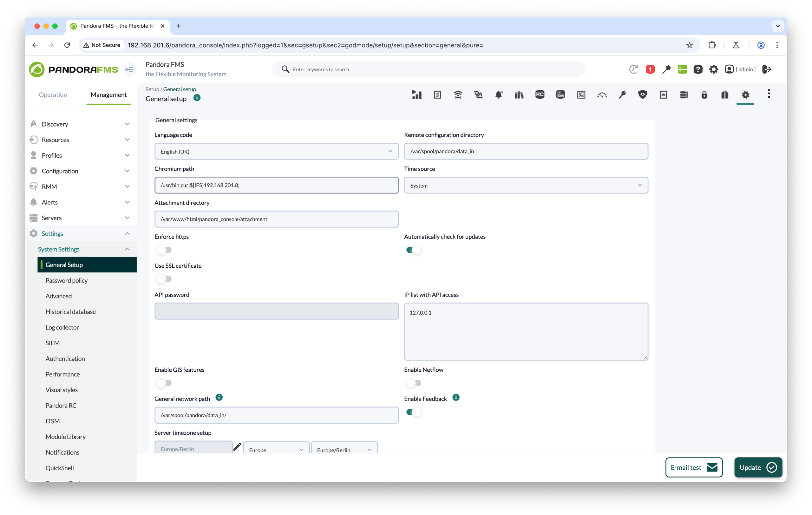Open Visual styles in sidebar
The width and height of the screenshot is (812, 515).
coord(61,390)
